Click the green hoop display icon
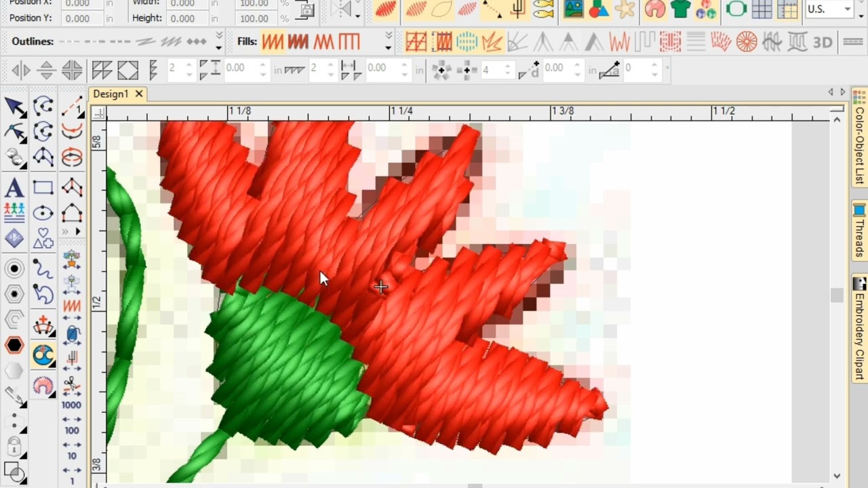The width and height of the screenshot is (868, 488). [x=736, y=9]
